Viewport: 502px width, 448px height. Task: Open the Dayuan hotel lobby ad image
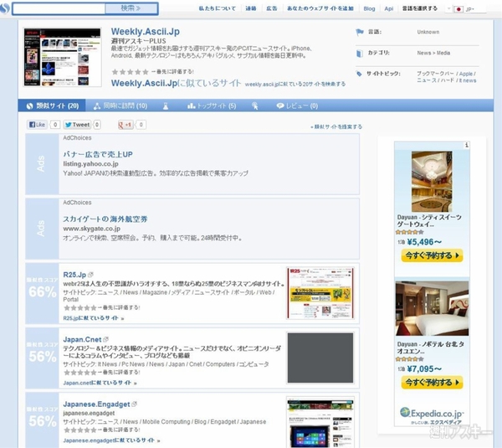point(432,182)
